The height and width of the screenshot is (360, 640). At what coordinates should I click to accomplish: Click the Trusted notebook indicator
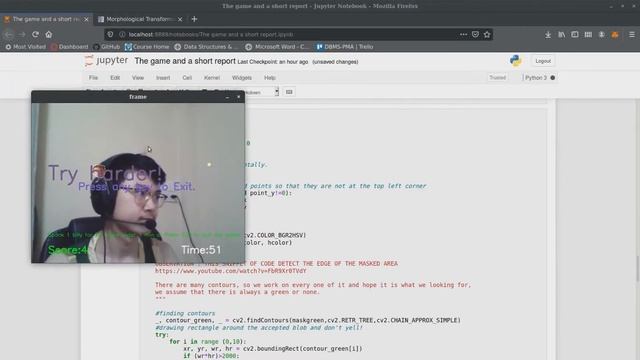click(x=498, y=78)
